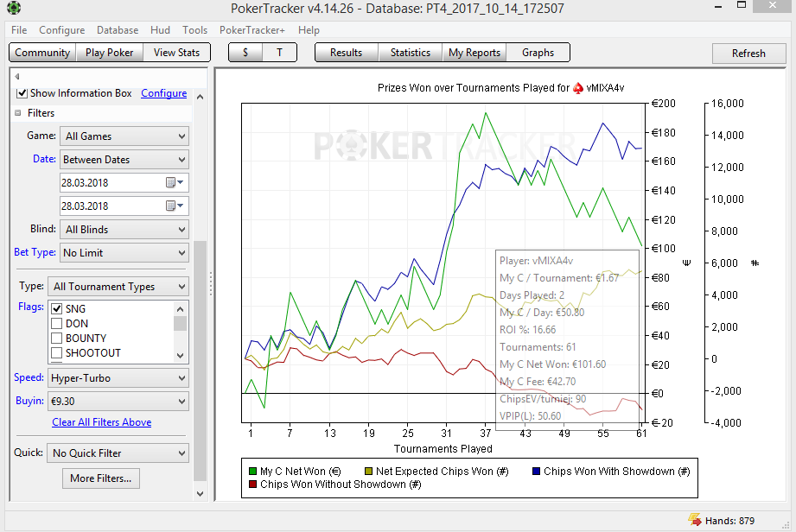Open the Statistics tab
Viewport: 796px width, 532px height.
coord(411,52)
